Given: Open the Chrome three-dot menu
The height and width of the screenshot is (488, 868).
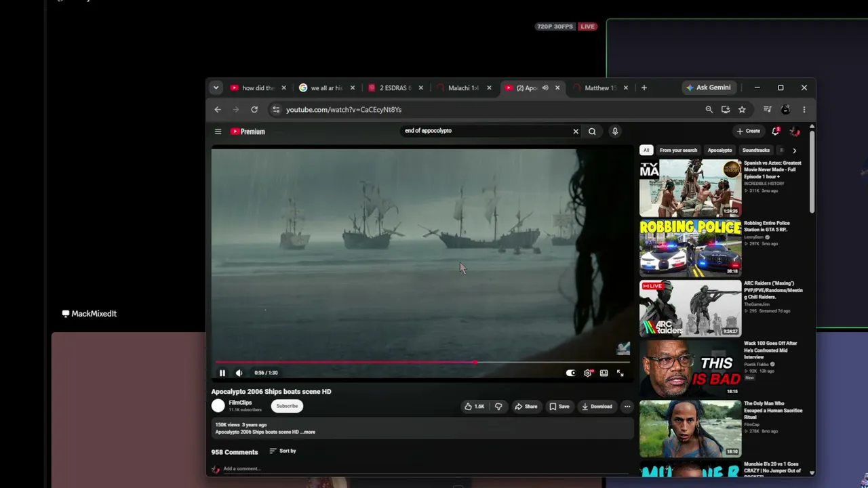Looking at the screenshot, I should click(804, 110).
